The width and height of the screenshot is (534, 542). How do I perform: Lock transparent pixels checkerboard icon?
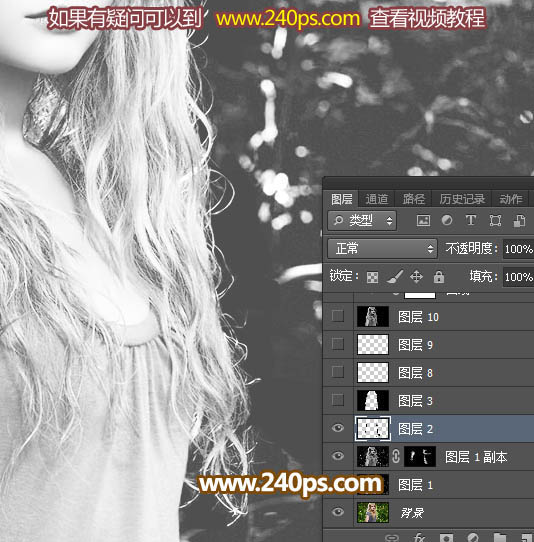coord(372,277)
